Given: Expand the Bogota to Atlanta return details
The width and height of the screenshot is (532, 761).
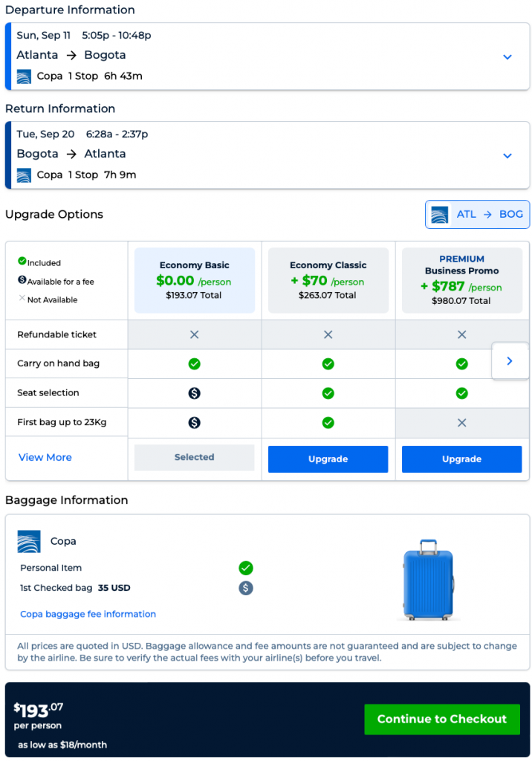Looking at the screenshot, I should click(x=507, y=156).
